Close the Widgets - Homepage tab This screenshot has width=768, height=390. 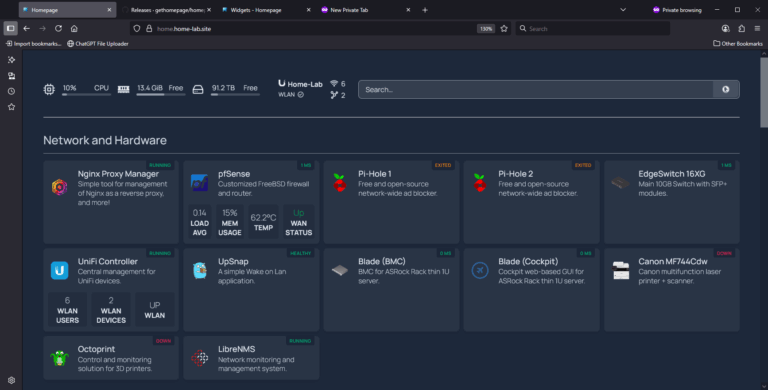click(309, 10)
